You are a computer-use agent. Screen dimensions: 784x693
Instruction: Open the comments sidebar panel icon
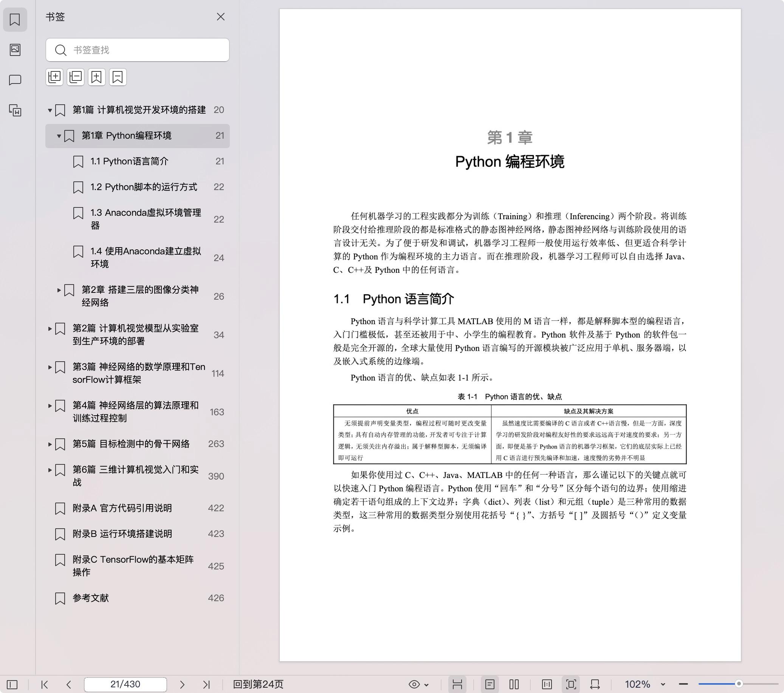pyautogui.click(x=15, y=80)
